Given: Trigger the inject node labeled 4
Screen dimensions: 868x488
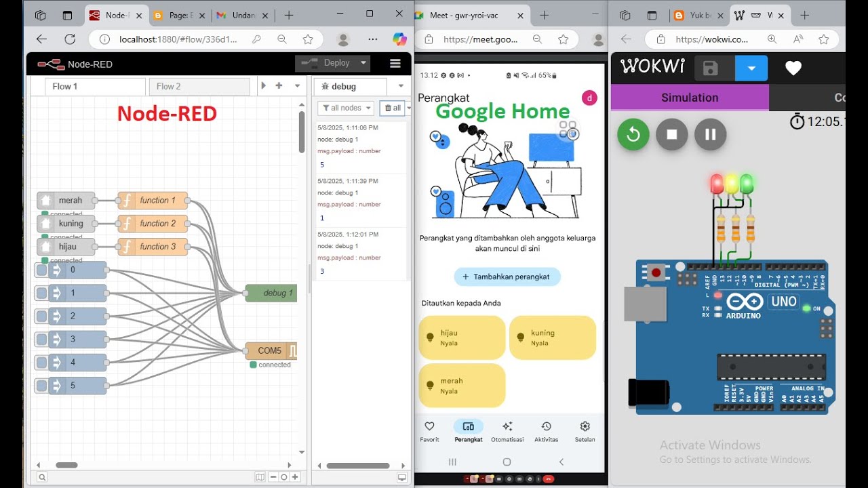Looking at the screenshot, I should [41, 362].
